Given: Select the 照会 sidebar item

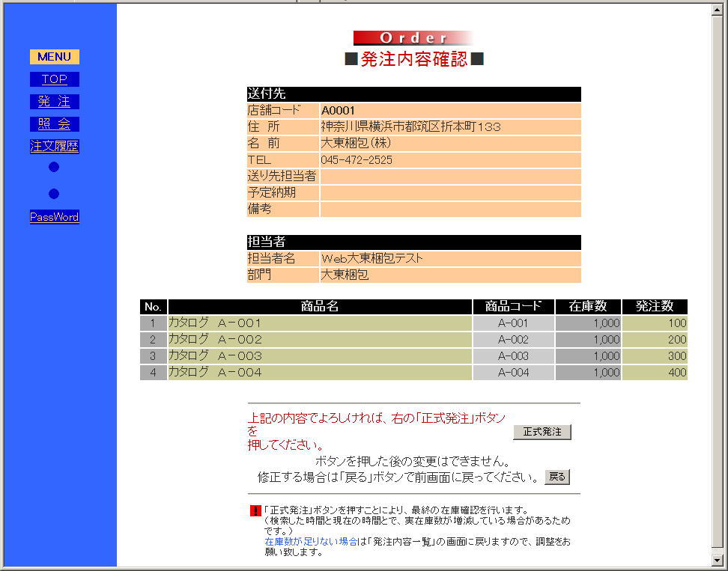Looking at the screenshot, I should [54, 123].
